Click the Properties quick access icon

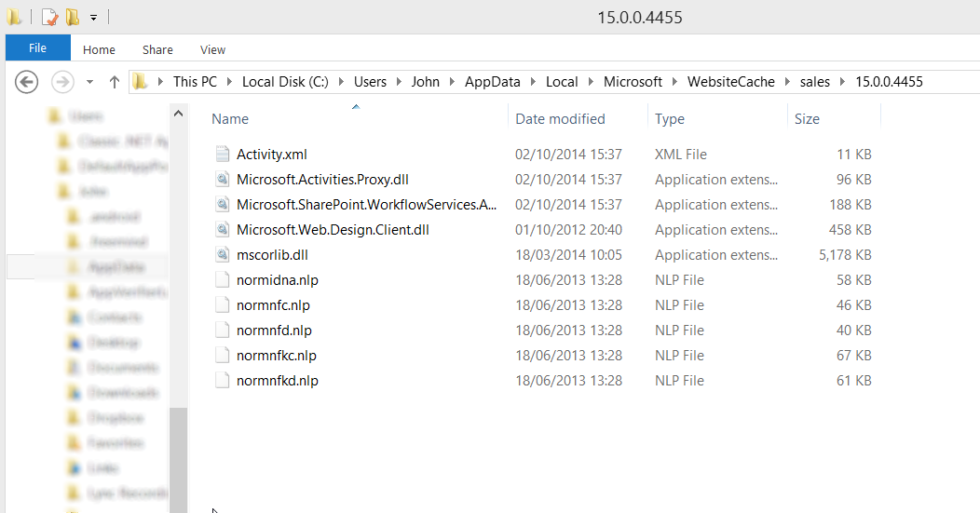coord(49,17)
